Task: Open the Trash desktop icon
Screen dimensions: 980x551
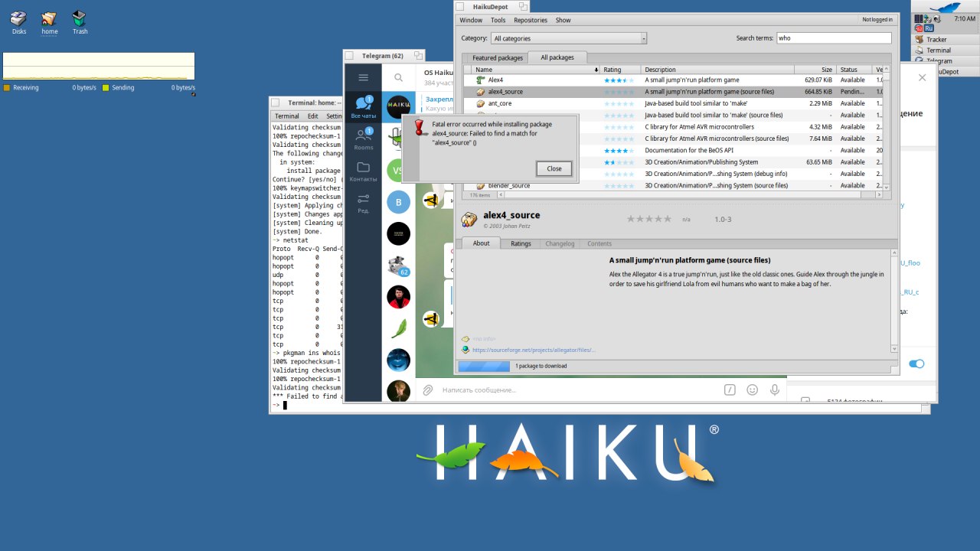Action: (x=80, y=22)
